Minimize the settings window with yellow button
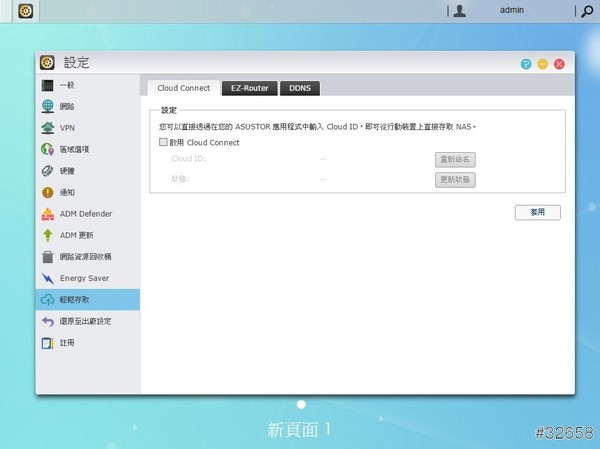 (543, 64)
